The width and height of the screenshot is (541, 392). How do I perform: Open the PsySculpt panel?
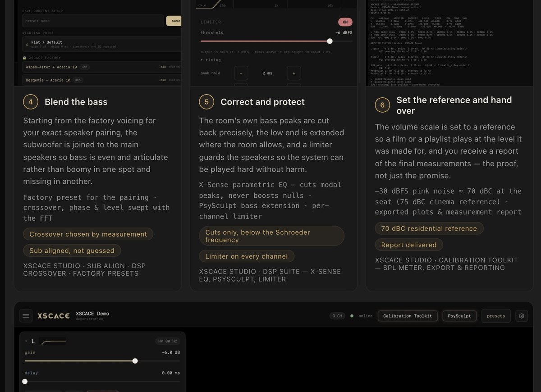click(x=459, y=316)
